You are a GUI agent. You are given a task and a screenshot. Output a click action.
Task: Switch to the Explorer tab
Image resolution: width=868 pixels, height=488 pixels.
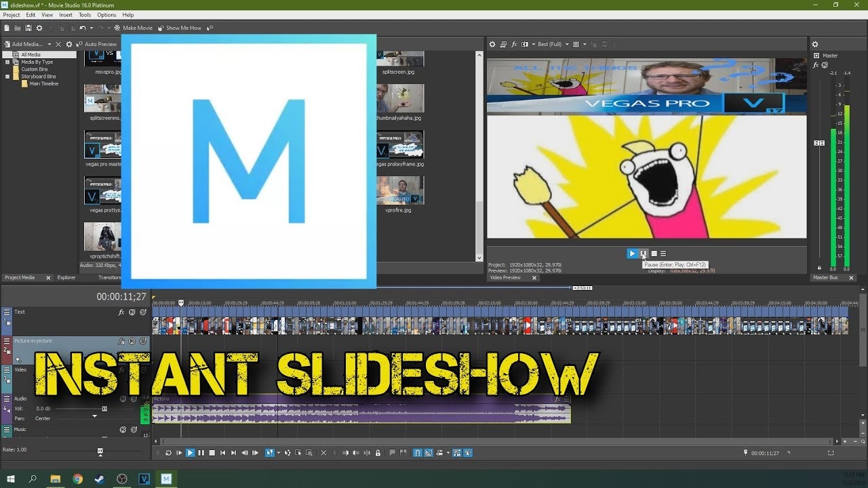click(x=66, y=277)
